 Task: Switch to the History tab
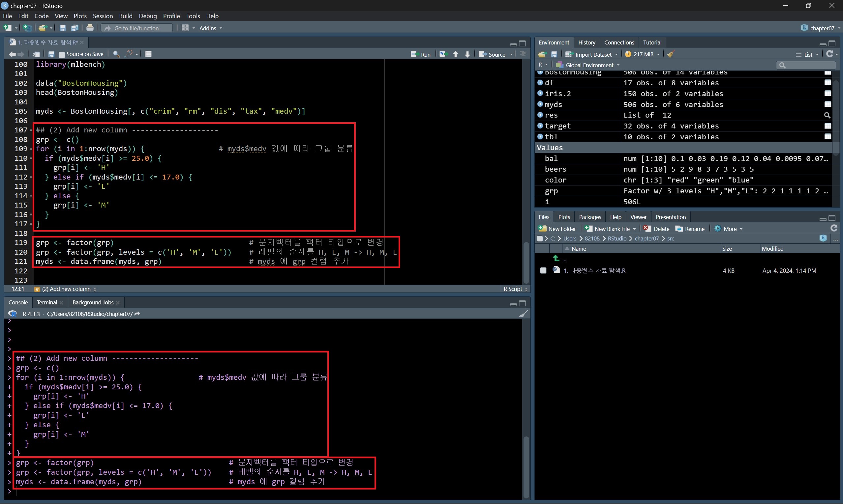[x=587, y=42]
